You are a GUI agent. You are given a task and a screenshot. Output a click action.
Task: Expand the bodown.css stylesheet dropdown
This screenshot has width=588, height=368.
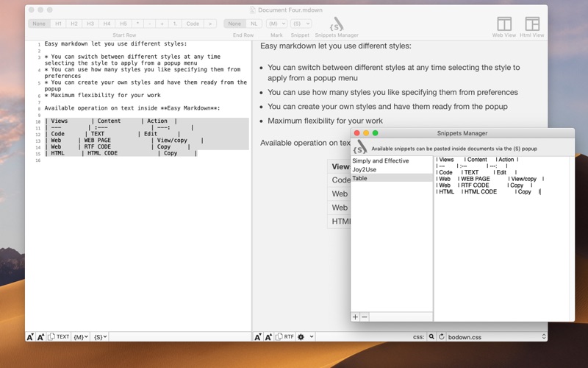(544, 337)
